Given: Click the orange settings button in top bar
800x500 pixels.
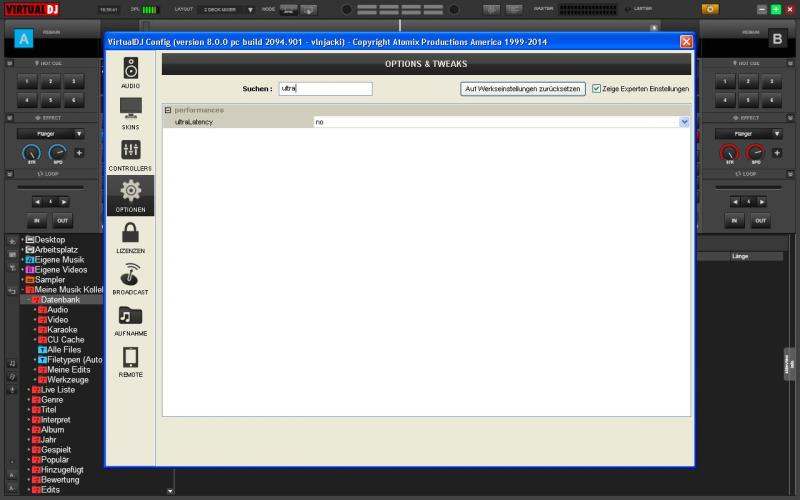Looking at the screenshot, I should click(x=710, y=9).
